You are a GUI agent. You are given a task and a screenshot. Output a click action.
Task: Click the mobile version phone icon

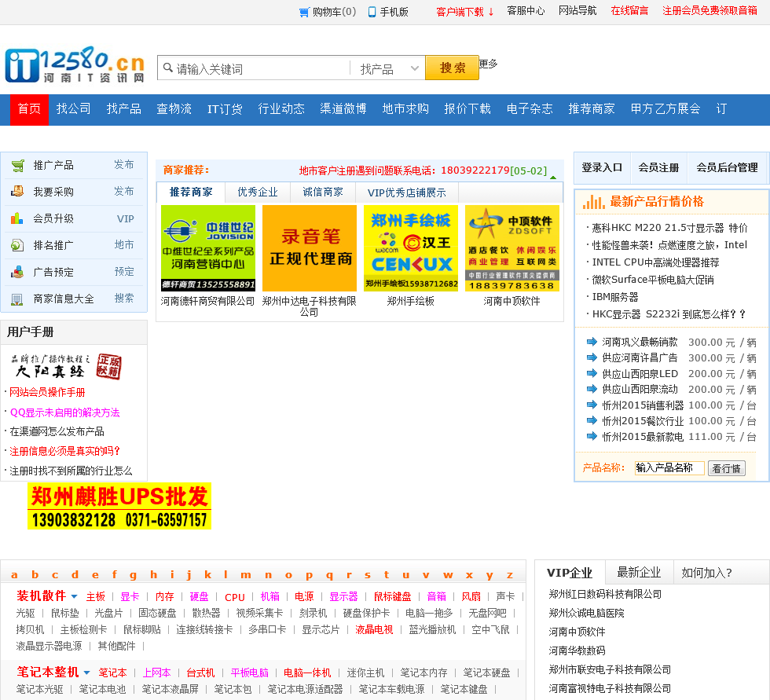pos(372,12)
